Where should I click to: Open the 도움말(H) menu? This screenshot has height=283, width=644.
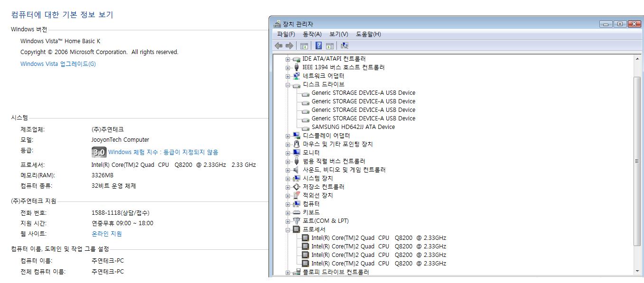368,34
